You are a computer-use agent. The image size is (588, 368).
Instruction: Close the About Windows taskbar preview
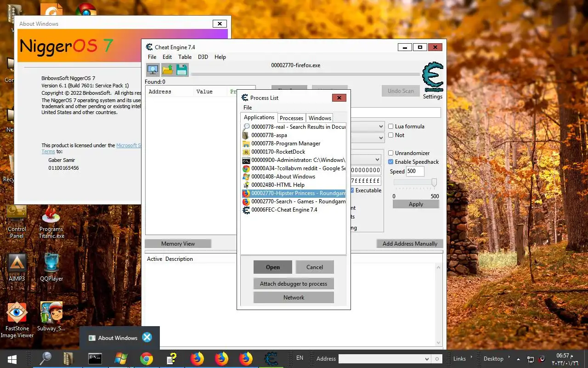pos(147,338)
